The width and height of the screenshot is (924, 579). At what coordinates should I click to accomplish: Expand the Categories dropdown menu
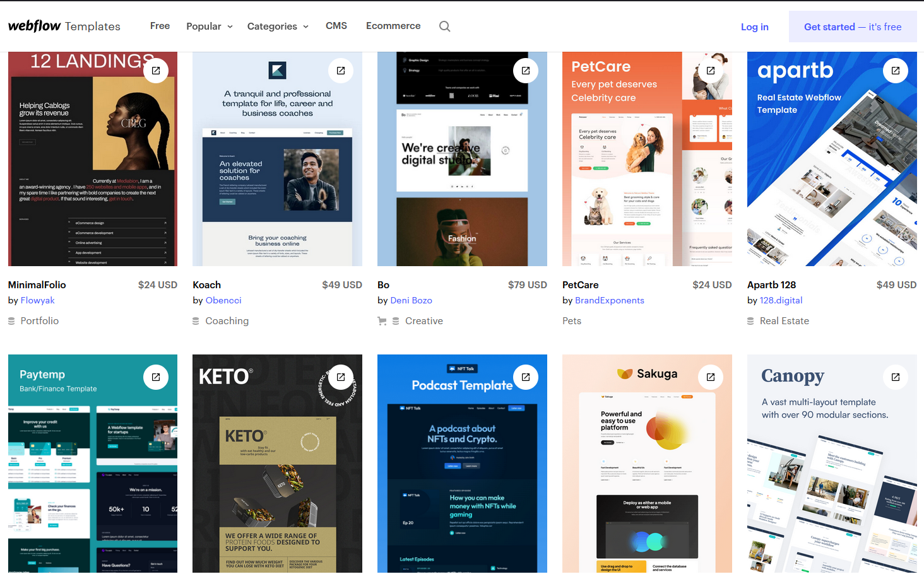coord(278,26)
